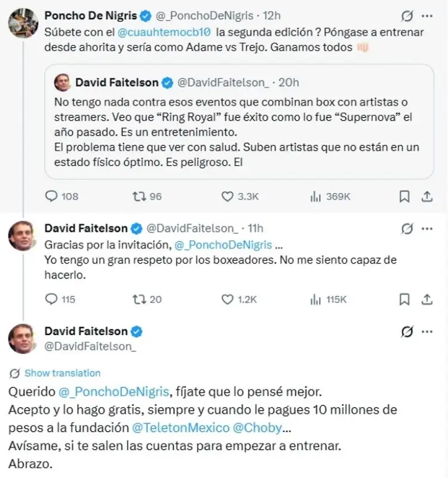Open analytics showing 115K views
Viewport: 448px width, 478px height.
[315, 299]
